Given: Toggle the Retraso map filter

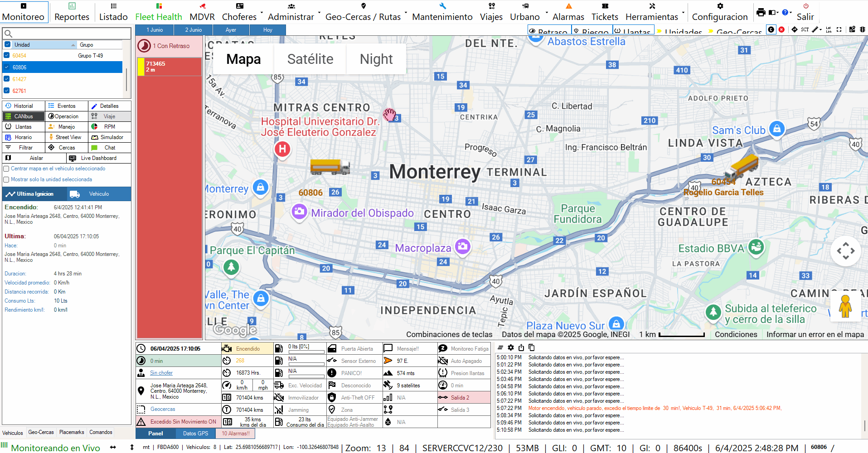Looking at the screenshot, I should tap(549, 30).
